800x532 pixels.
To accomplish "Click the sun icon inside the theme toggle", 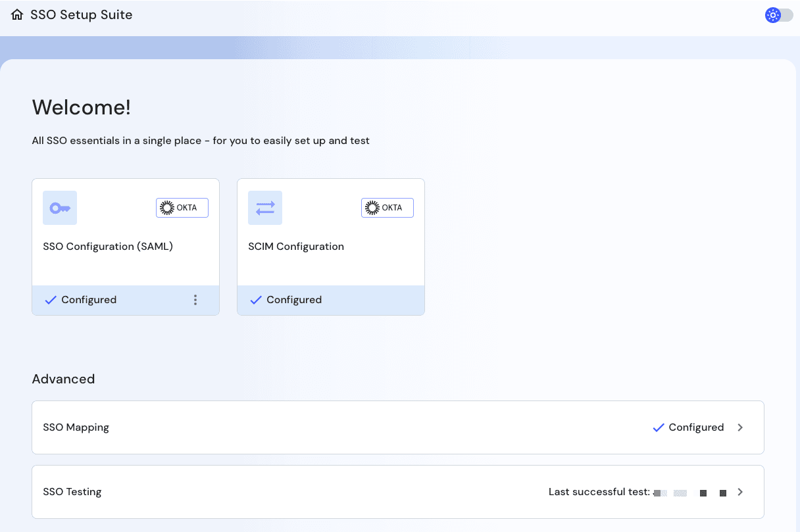I will 772,14.
